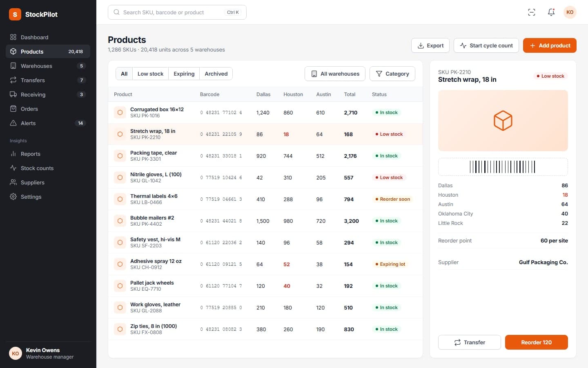Go to Dashboard in sidebar

48,37
